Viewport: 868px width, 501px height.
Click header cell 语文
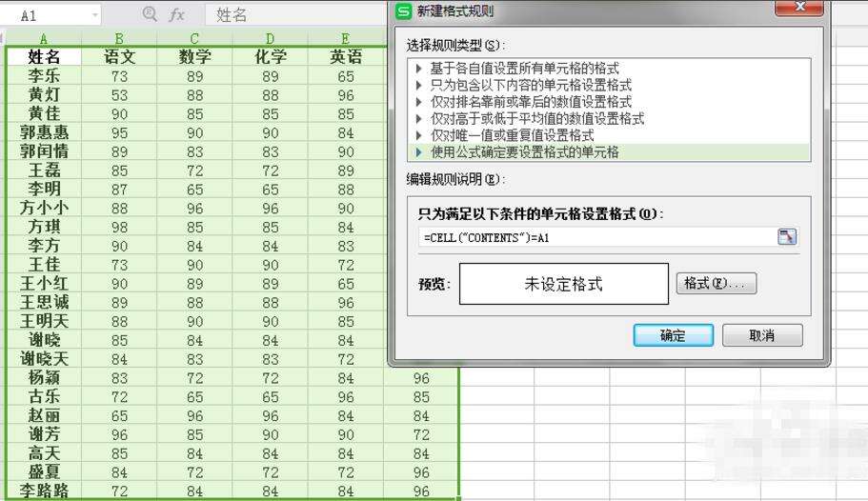(119, 56)
